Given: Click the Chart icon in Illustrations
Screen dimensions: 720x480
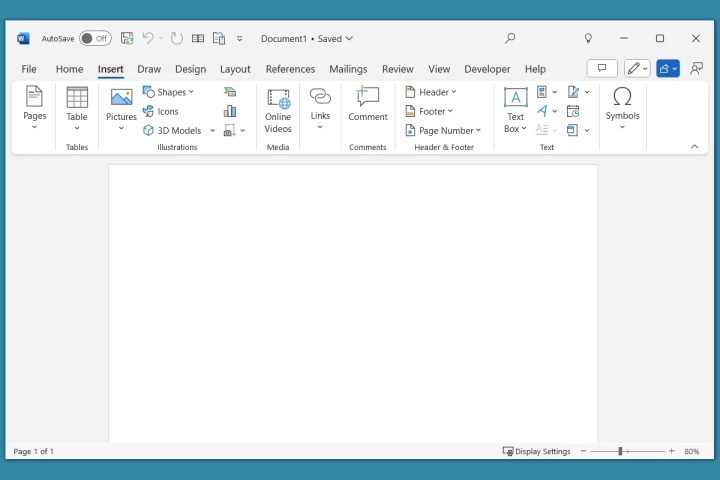Looking at the screenshot, I should coord(230,111).
